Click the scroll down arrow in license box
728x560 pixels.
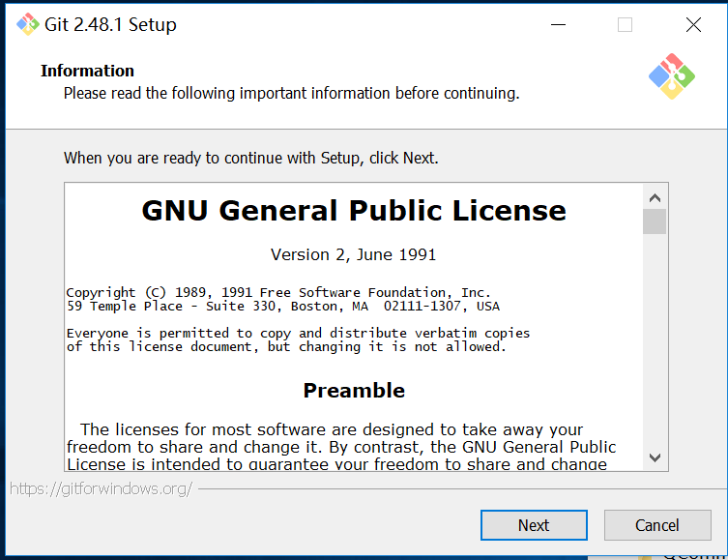655,457
